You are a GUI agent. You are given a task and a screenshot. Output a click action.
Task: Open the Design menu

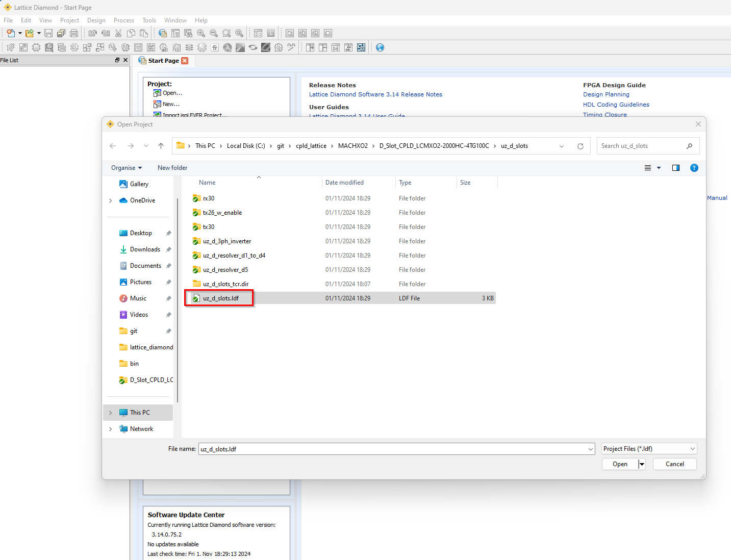[x=96, y=20]
